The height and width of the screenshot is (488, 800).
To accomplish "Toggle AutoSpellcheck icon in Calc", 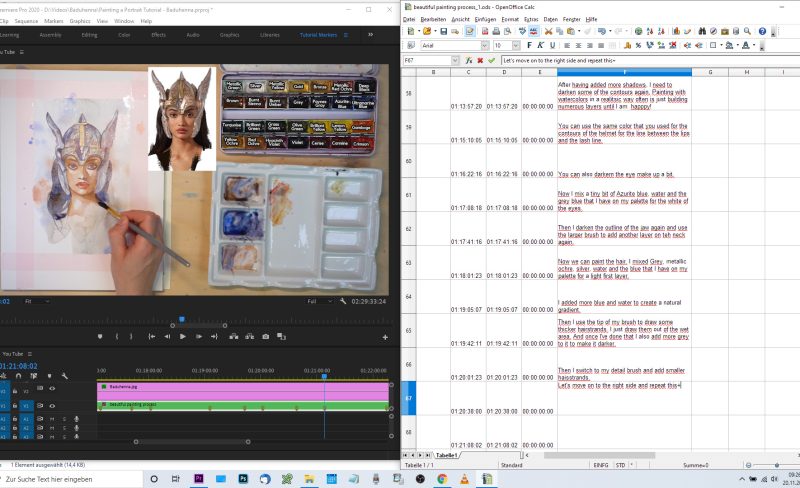I will pyautogui.click(x=533, y=32).
